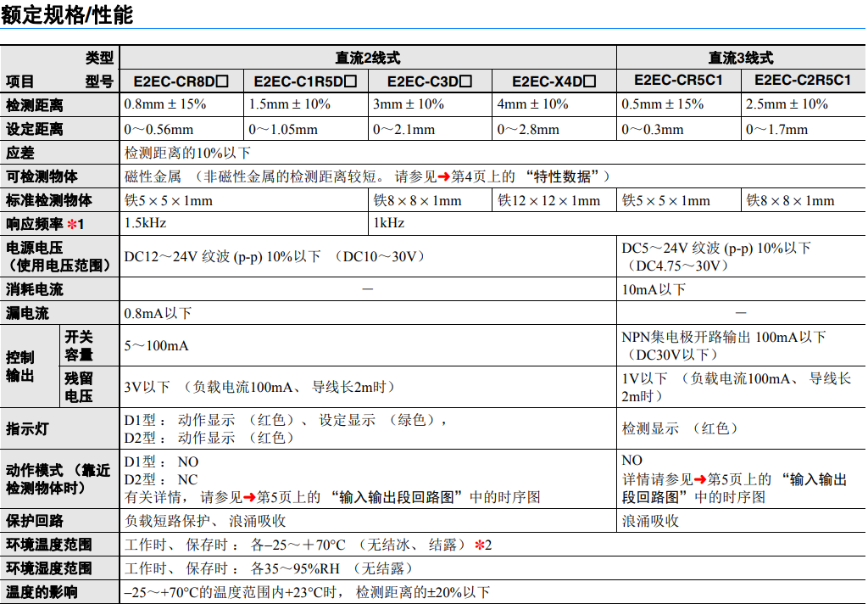Image resolution: width=868 pixels, height=604 pixels.
Task: Click the 1.5kHz frequency value
Action: 145,223
